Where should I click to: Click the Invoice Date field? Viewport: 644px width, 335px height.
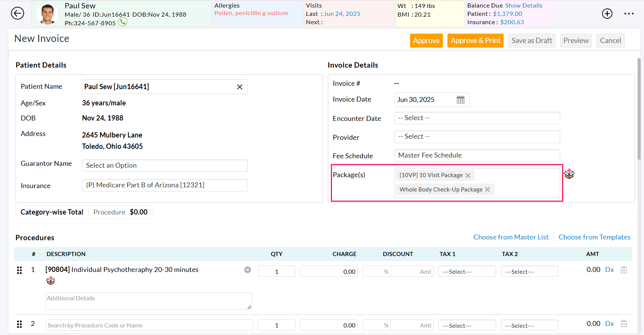(x=432, y=100)
